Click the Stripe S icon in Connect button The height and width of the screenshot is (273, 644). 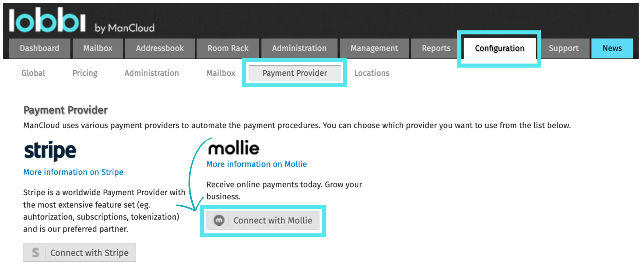point(36,253)
